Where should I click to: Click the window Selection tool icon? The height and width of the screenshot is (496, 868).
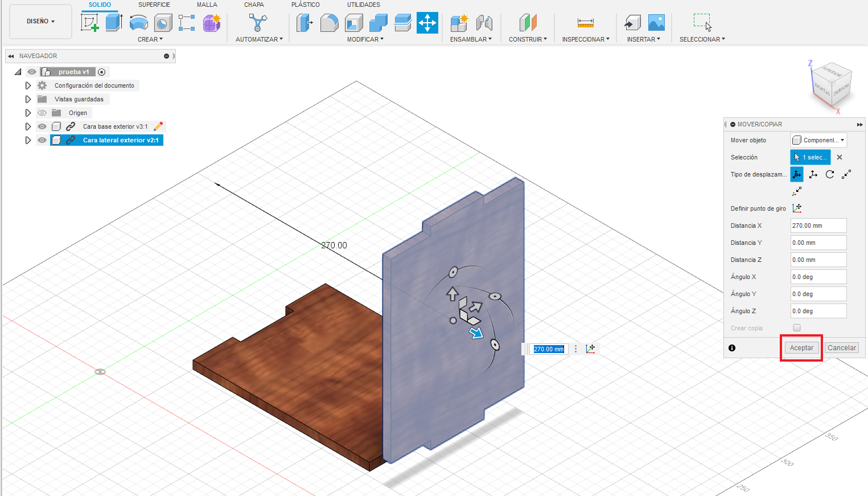pos(702,23)
